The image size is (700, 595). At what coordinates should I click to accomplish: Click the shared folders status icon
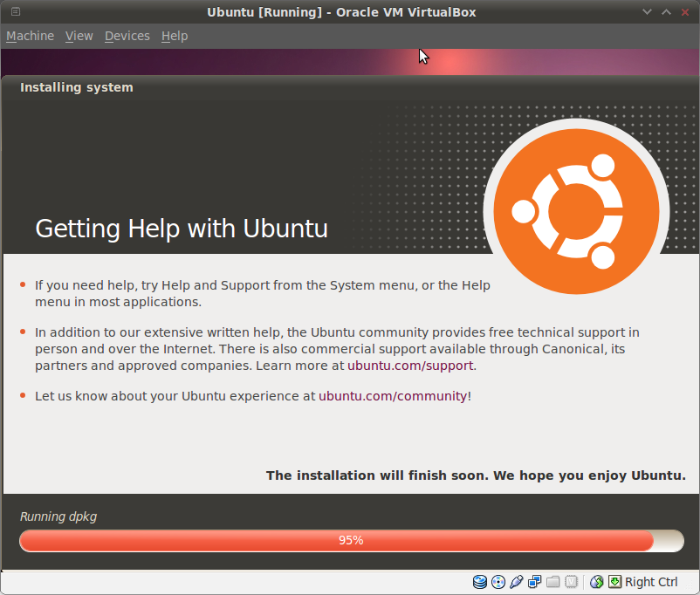[x=552, y=582]
